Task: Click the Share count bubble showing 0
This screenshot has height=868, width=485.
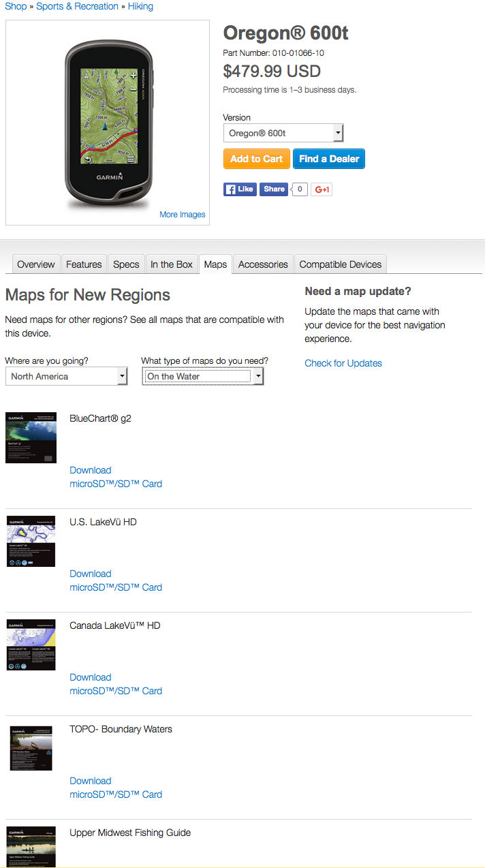Action: pyautogui.click(x=299, y=189)
